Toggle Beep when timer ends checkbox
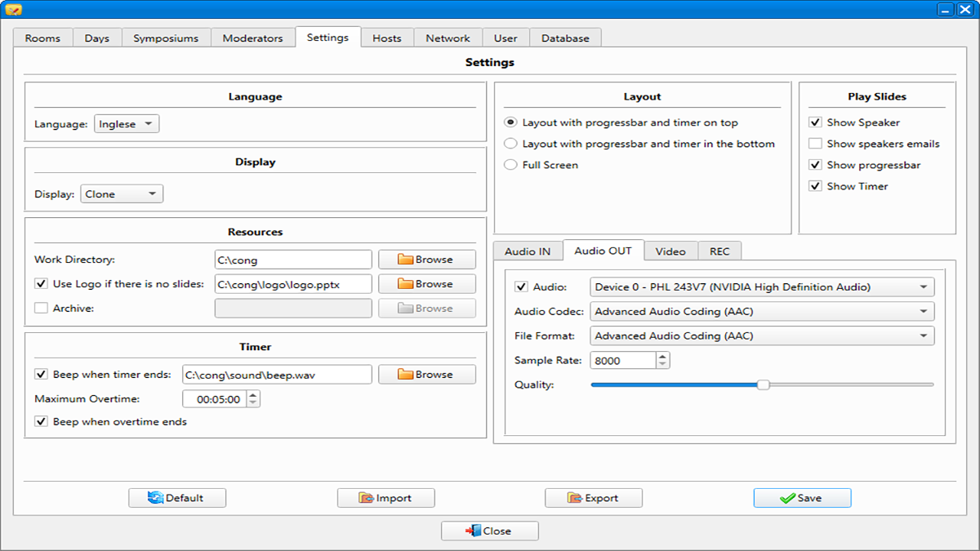 pyautogui.click(x=41, y=375)
